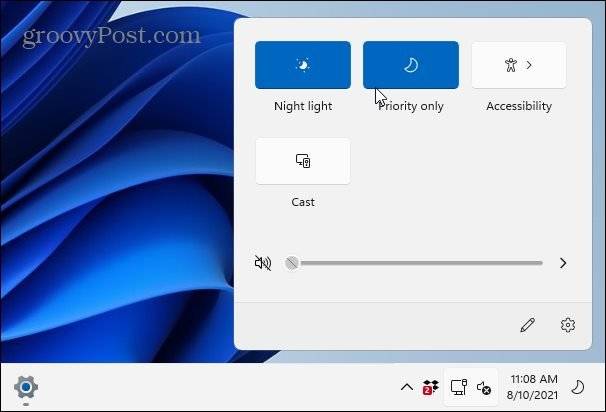Click the pencil Edit quick settings icon
The width and height of the screenshot is (606, 412).
(528, 325)
